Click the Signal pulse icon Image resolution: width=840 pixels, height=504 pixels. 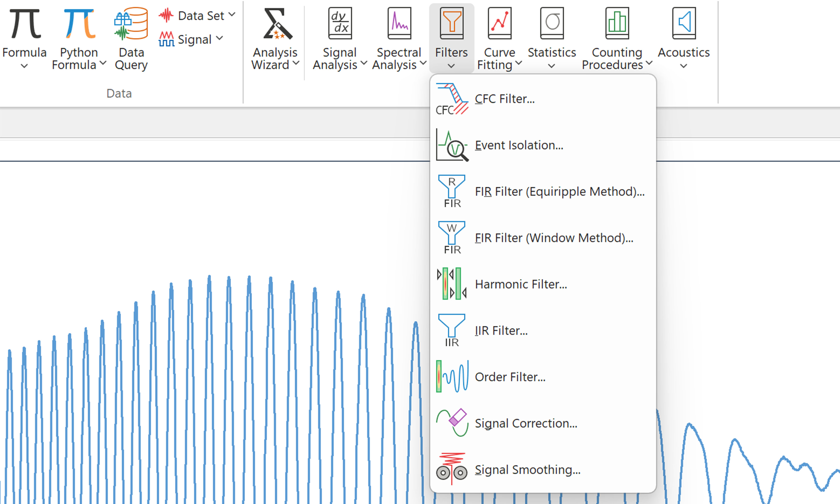166,39
